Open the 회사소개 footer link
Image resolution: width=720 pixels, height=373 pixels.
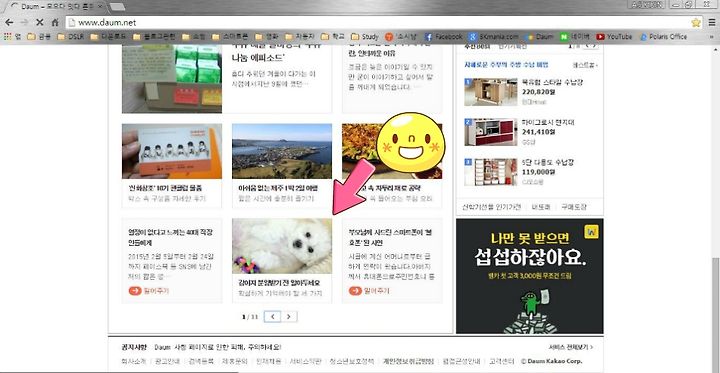click(x=134, y=361)
